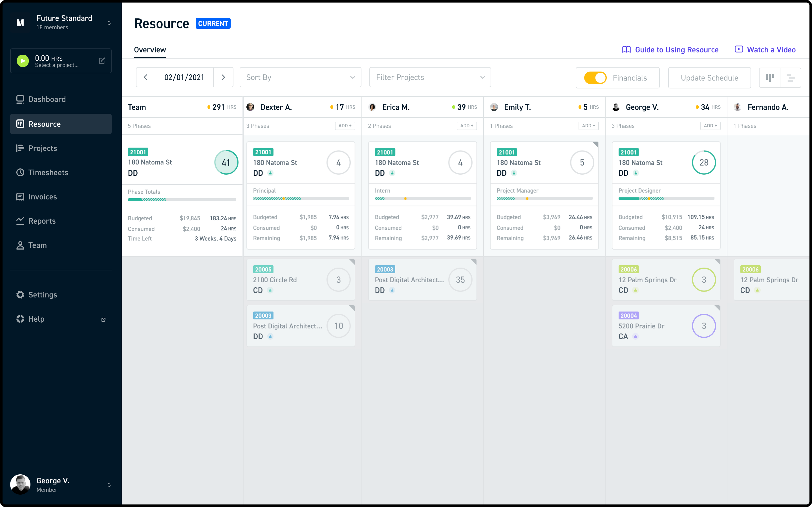Switch to the timeline gantt view icon
This screenshot has height=507, width=812.
(x=791, y=78)
